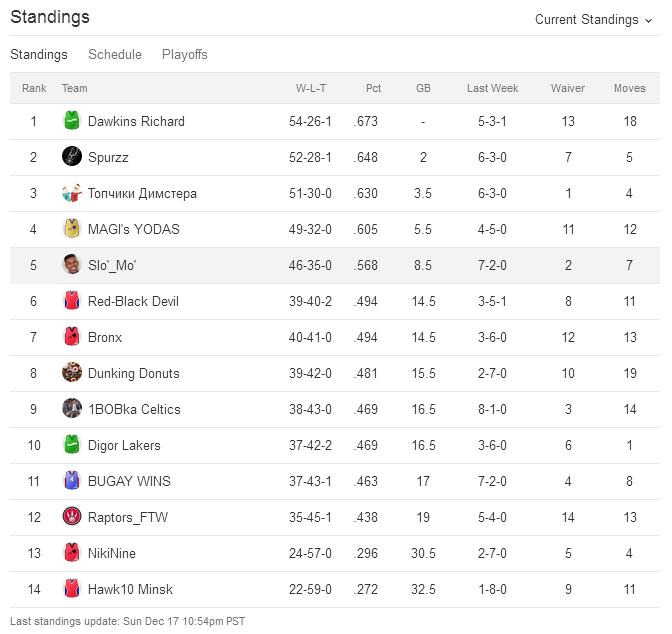Click the Raptors_FTW team logo icon
The image size is (672, 634).
click(x=71, y=517)
